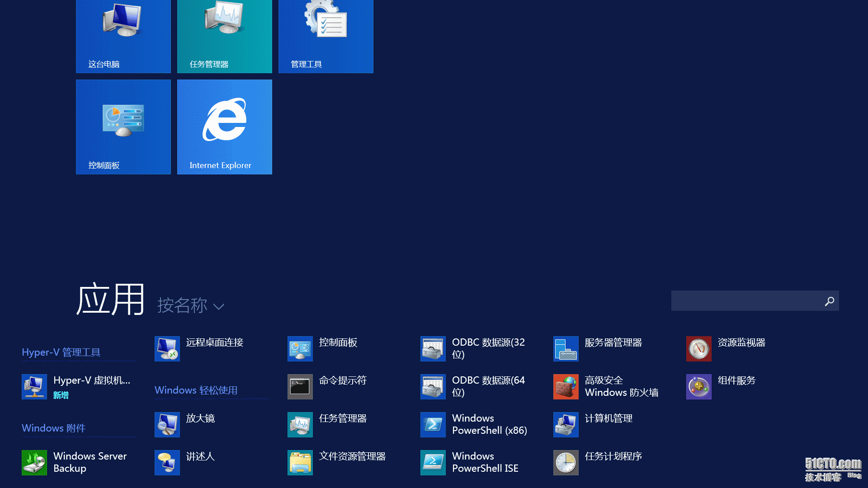Open ODBC 数据源(64 位)
The image size is (868, 488).
[473, 386]
